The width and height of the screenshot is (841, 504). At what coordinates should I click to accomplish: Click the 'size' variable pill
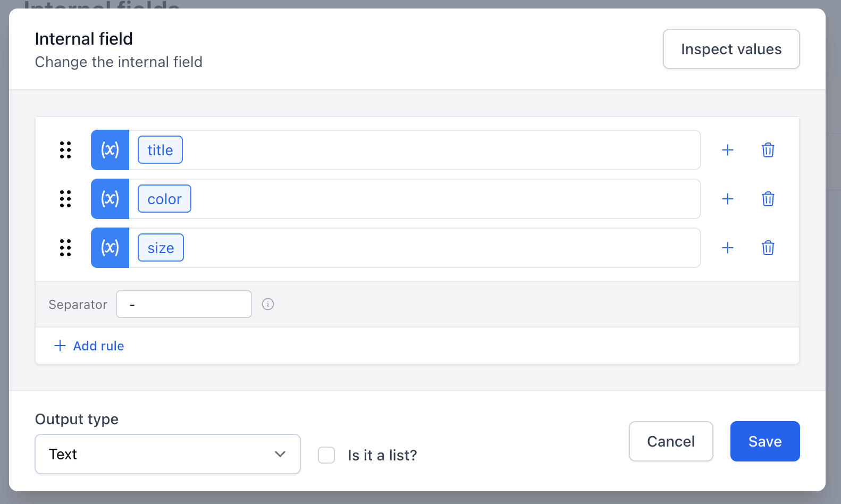pos(160,248)
